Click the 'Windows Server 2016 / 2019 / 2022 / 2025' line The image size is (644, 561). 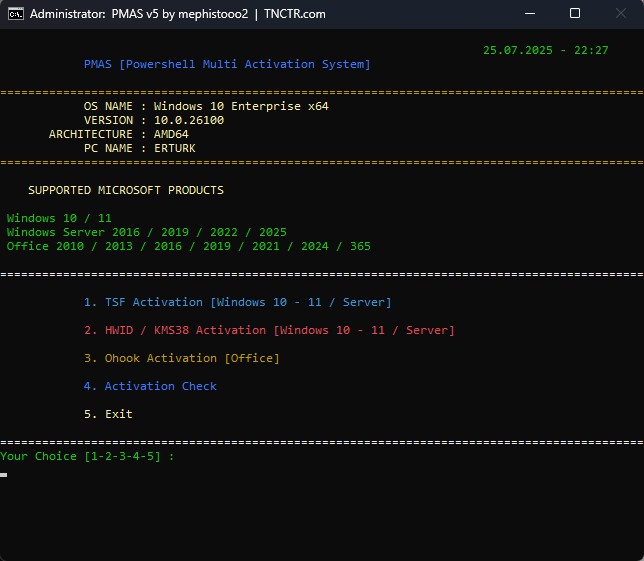click(x=147, y=232)
